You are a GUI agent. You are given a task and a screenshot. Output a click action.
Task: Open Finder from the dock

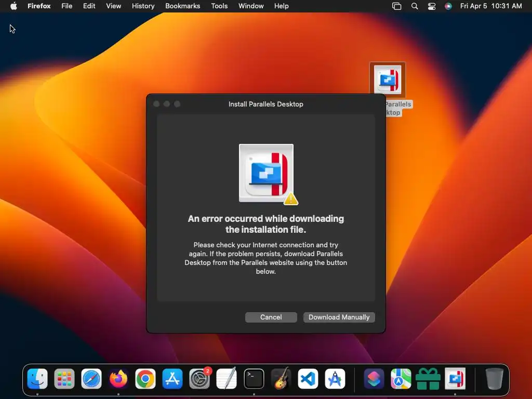[x=37, y=379]
